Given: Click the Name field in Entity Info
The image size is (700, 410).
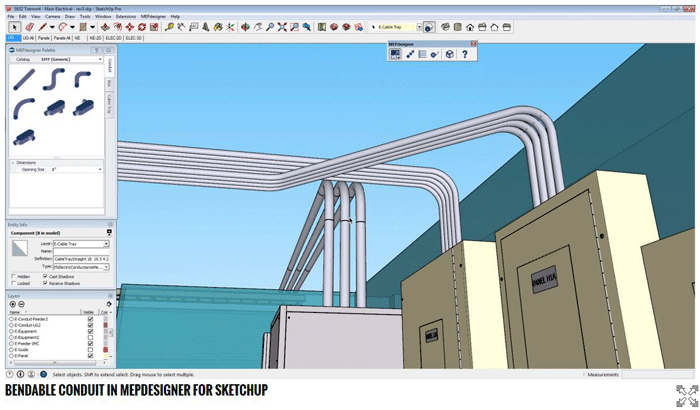Looking at the screenshot, I should tap(80, 251).
